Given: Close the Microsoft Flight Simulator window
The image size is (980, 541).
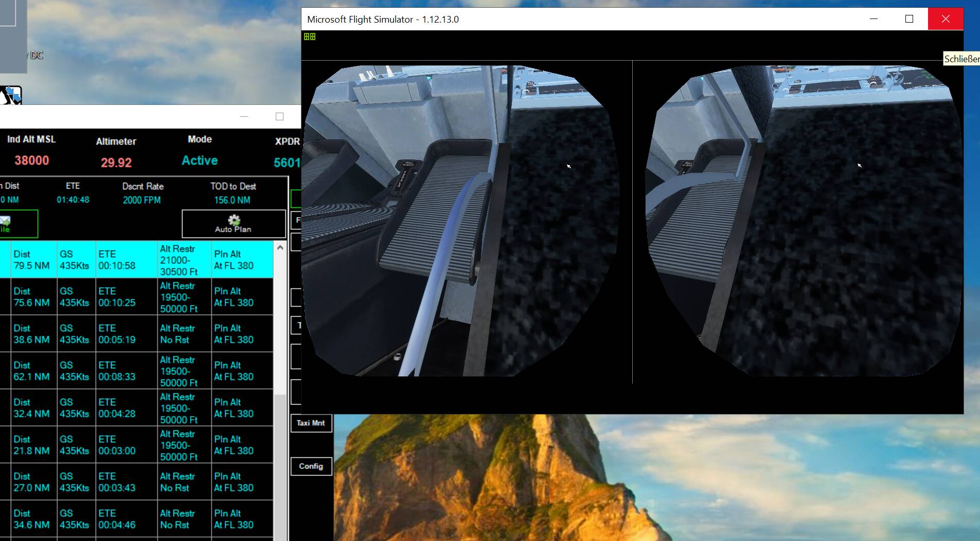Looking at the screenshot, I should tap(946, 19).
